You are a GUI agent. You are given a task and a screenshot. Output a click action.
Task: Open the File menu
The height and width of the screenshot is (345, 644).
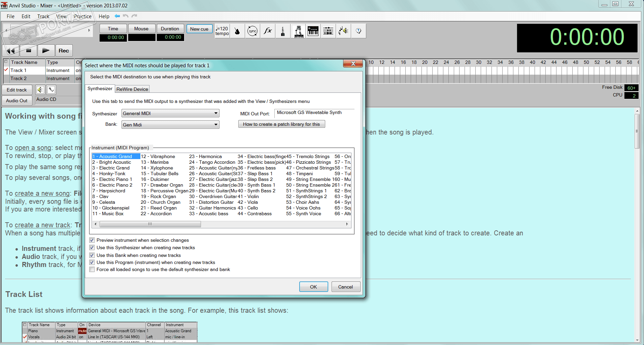(10, 16)
